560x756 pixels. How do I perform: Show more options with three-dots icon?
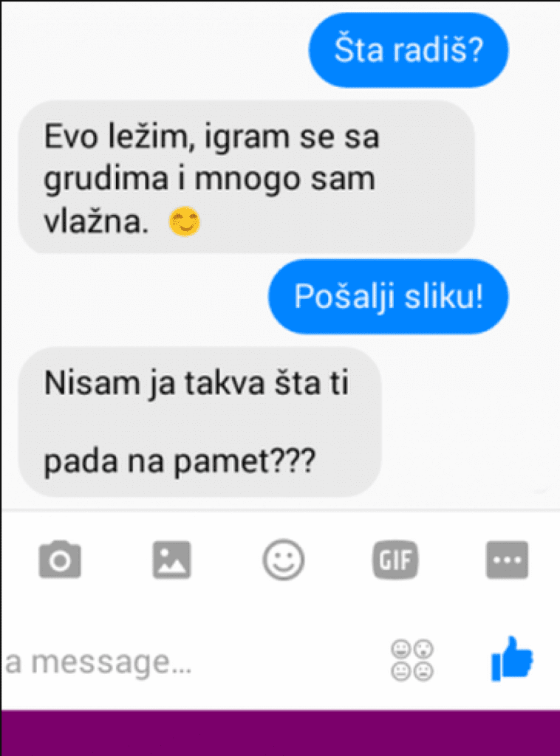507,560
